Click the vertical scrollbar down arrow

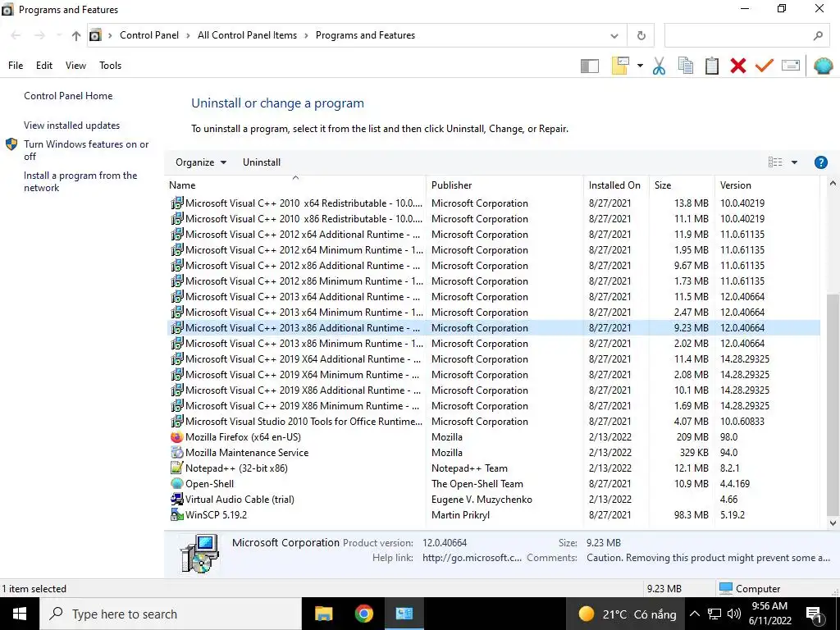point(833,523)
